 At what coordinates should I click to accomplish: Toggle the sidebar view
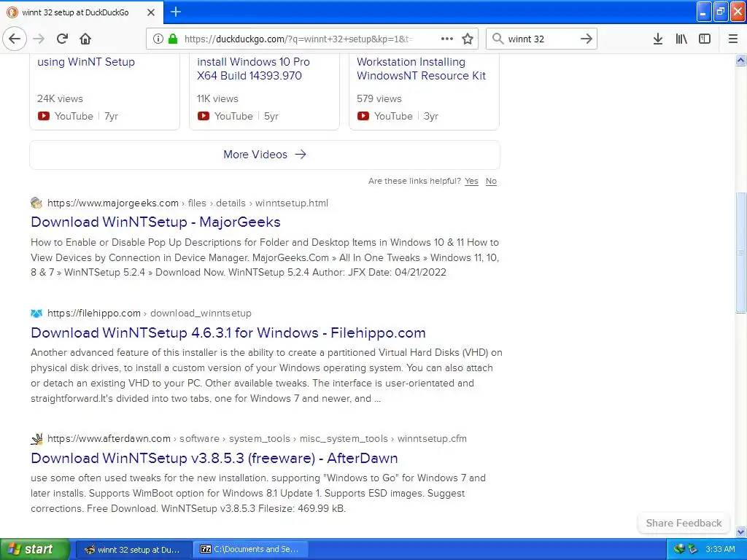705,39
